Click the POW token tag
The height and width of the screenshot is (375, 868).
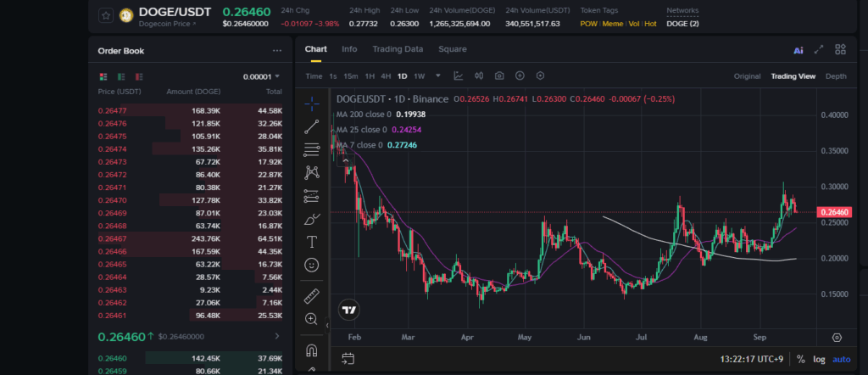point(588,24)
